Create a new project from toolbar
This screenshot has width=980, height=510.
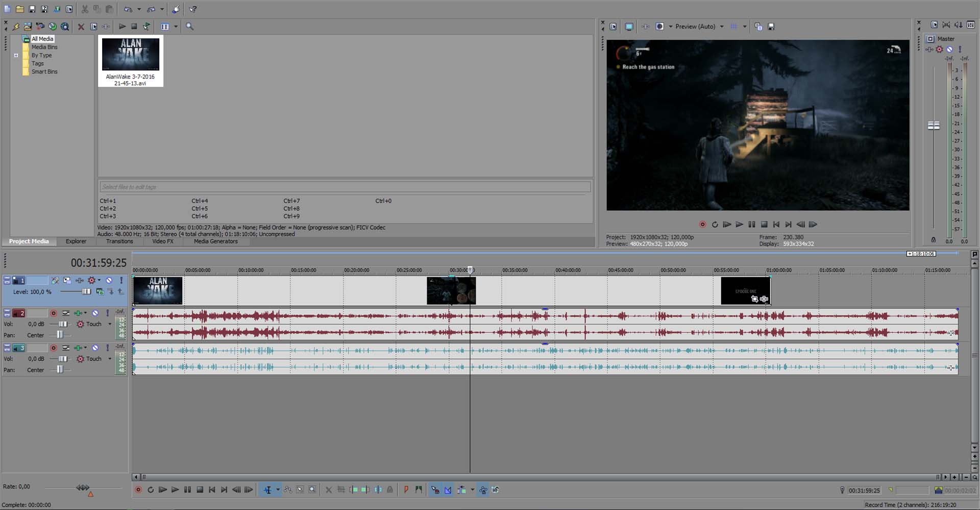click(7, 9)
